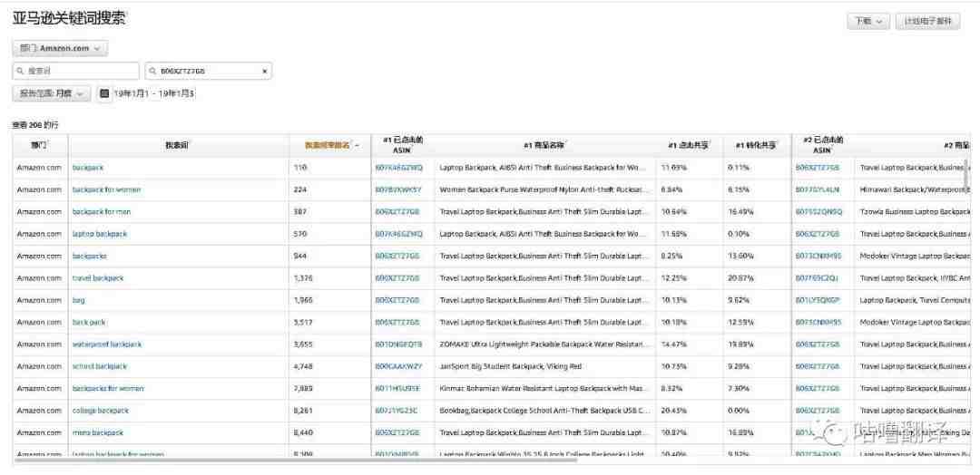
Task: Click the #1 clicked ASIN column header
Action: (x=403, y=145)
